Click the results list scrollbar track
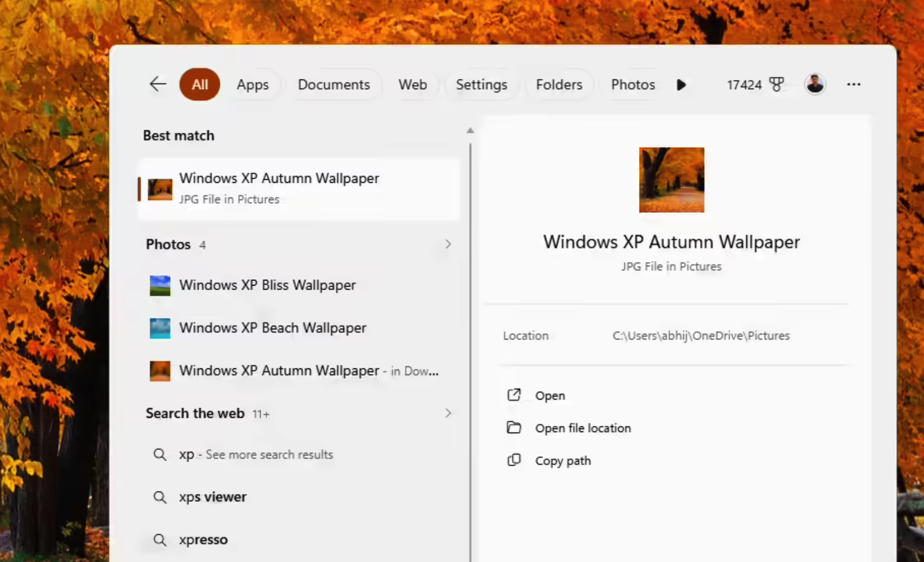924x562 pixels. tap(471, 352)
